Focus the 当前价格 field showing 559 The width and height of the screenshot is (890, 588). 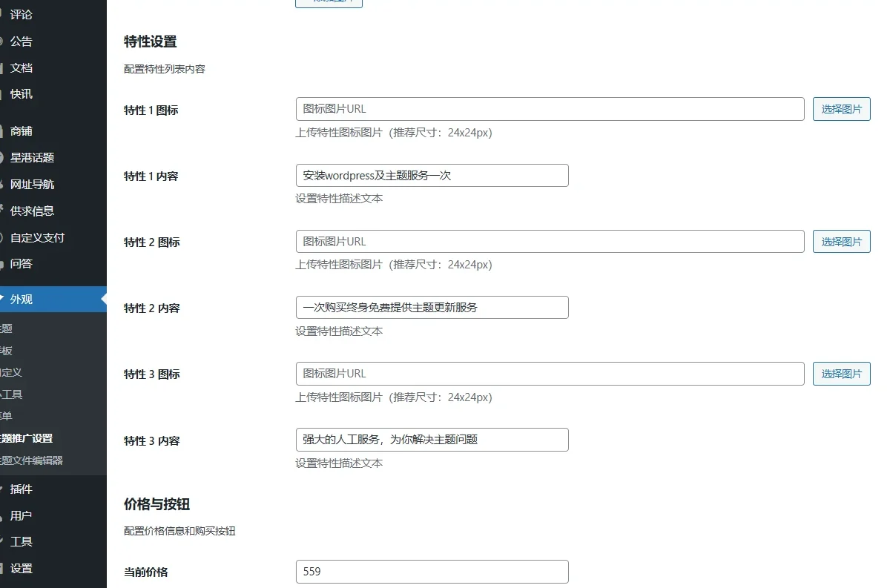click(432, 572)
